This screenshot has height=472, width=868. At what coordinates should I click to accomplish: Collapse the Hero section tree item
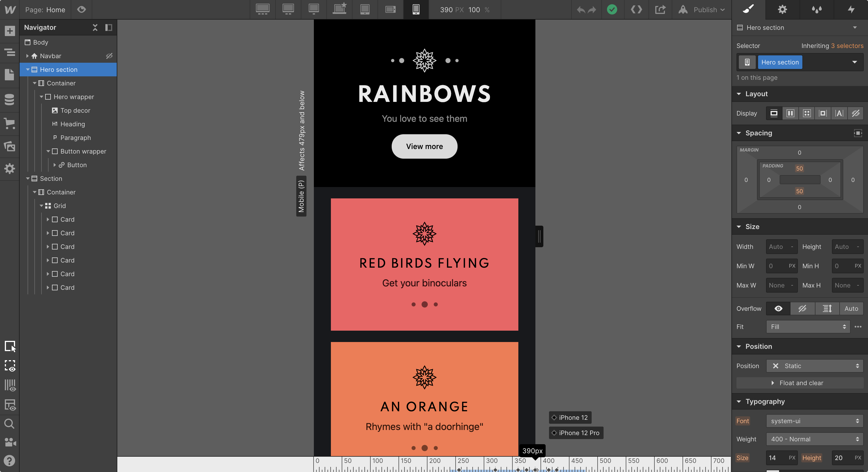27,70
